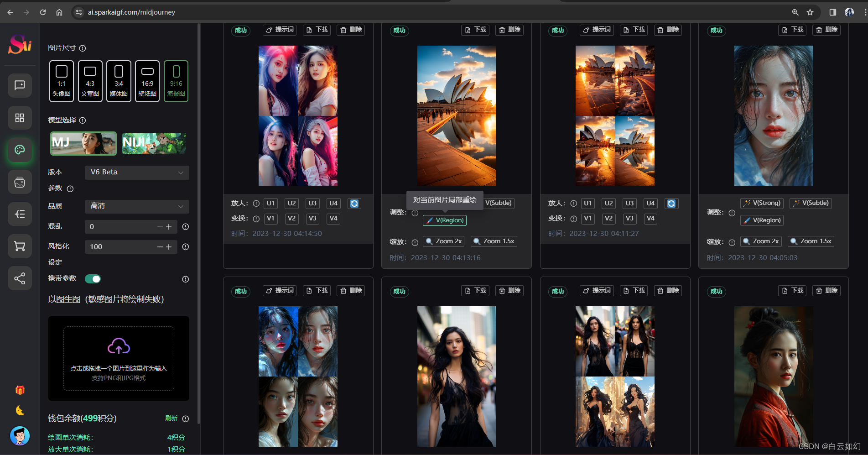
Task: Show info icon for 风格化 field
Action: (x=186, y=247)
